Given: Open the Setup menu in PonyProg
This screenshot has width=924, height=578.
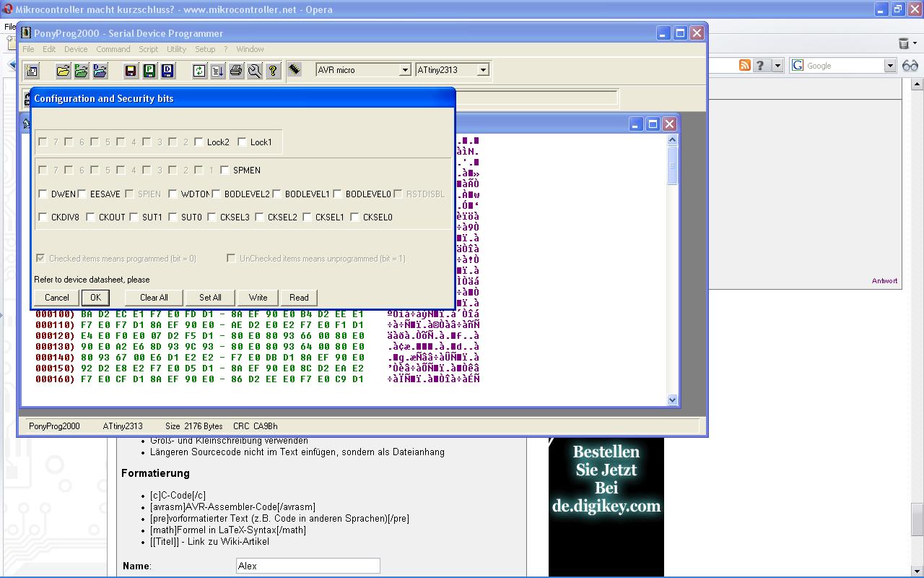Looking at the screenshot, I should click(205, 49).
